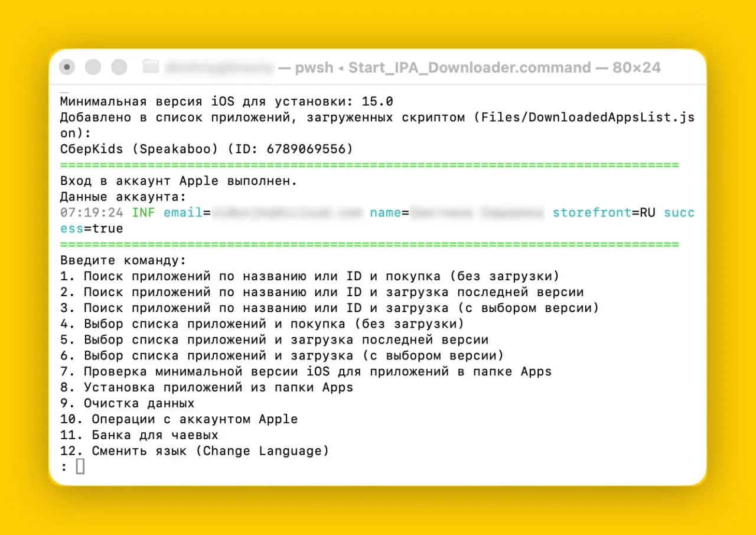Click the zoom window button

click(x=119, y=67)
